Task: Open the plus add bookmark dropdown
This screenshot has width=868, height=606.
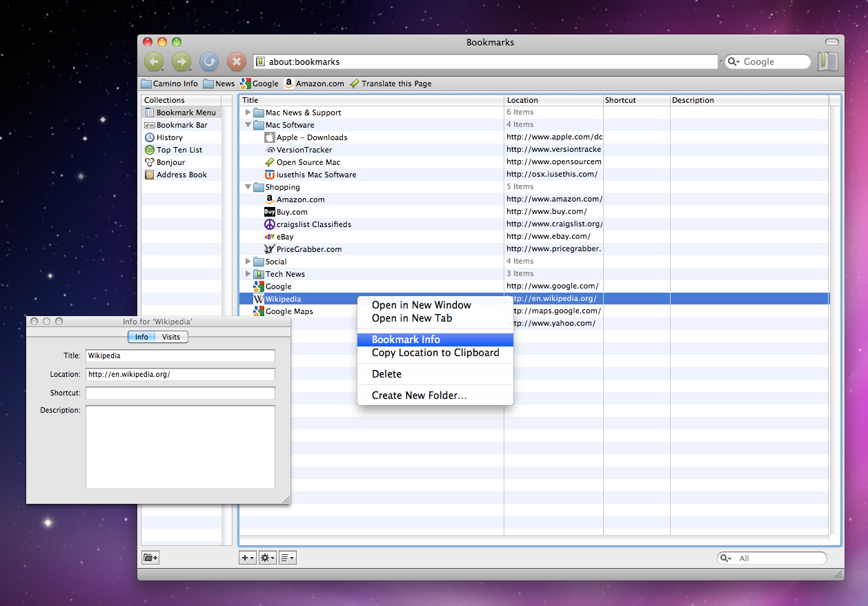Action: click(248, 558)
